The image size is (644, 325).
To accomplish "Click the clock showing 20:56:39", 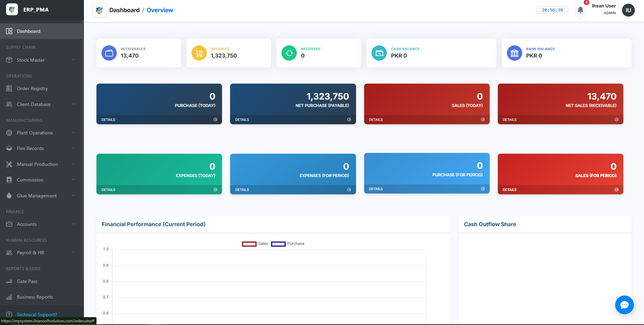I will point(552,10).
